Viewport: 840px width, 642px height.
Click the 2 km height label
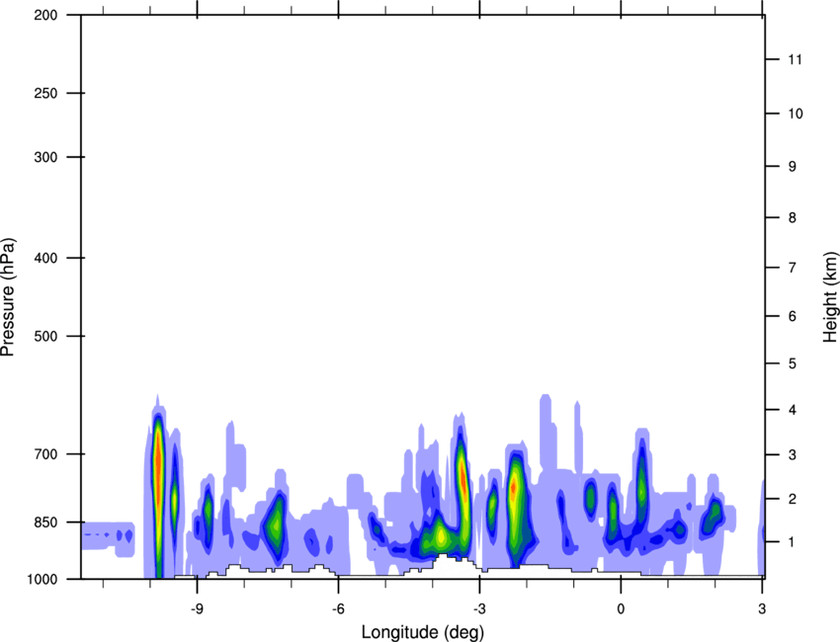click(x=793, y=499)
